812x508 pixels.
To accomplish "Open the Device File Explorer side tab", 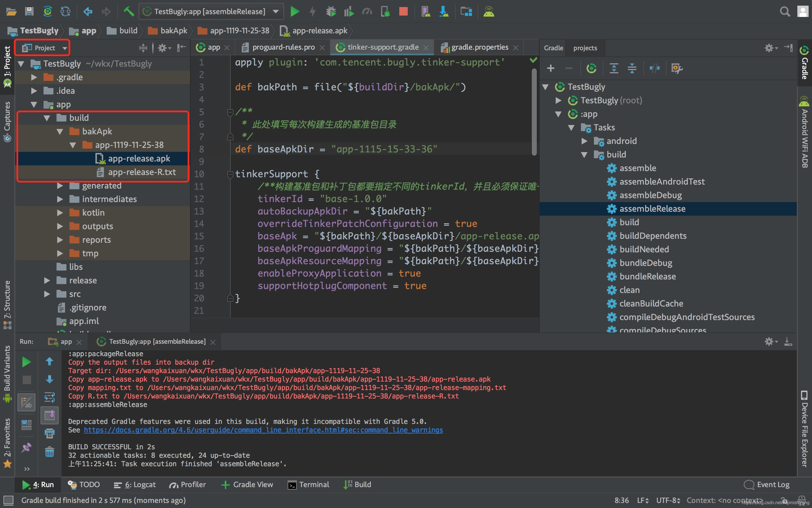I will pyautogui.click(x=804, y=428).
